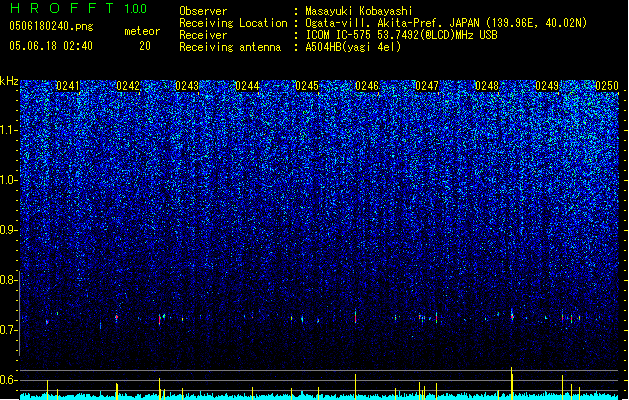Click the 'meteor' count label
Viewport: 629px width, 400px height.
[142, 31]
